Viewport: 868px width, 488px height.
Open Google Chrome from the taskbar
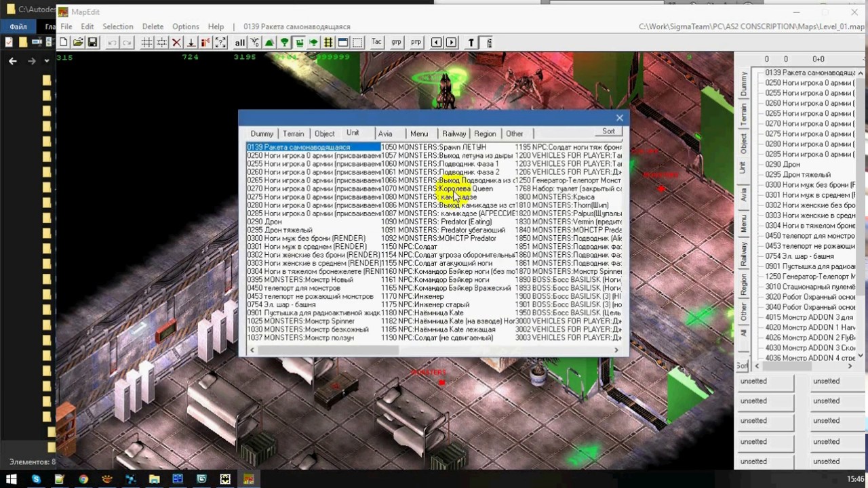(x=83, y=479)
